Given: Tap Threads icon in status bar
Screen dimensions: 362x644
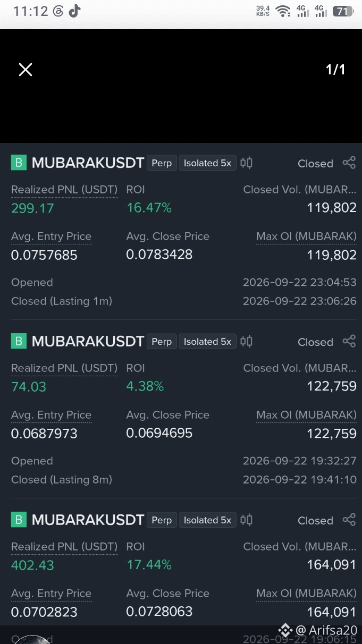Looking at the screenshot, I should pos(58,11).
